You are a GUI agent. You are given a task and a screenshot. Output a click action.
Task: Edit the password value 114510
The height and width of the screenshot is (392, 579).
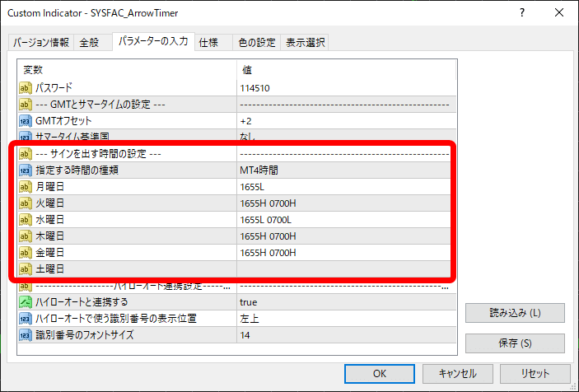[347, 88]
